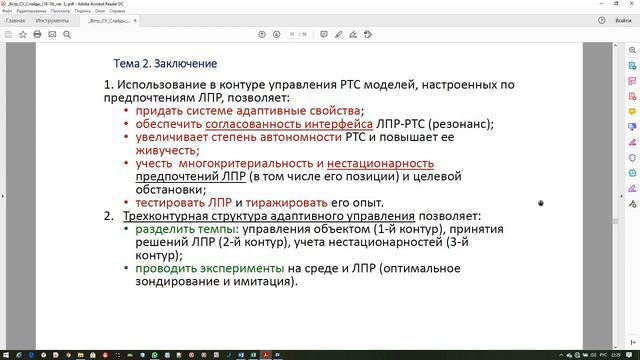Go to the next page with the down arrow
This screenshot has width=640, height=360.
[277, 35]
